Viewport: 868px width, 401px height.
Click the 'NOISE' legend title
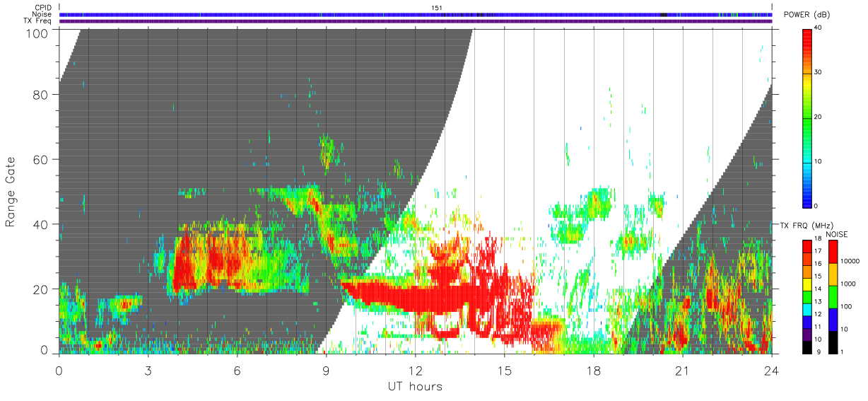click(x=836, y=234)
